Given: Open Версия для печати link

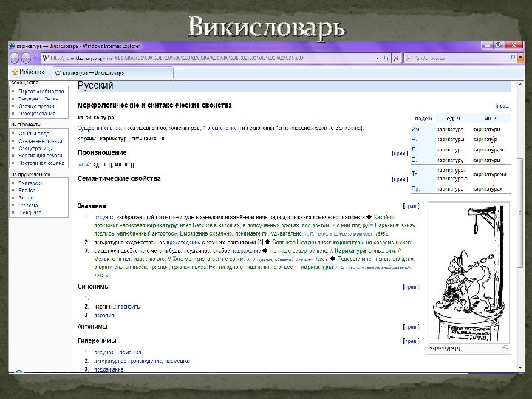Looking at the screenshot, I should click(x=41, y=156).
